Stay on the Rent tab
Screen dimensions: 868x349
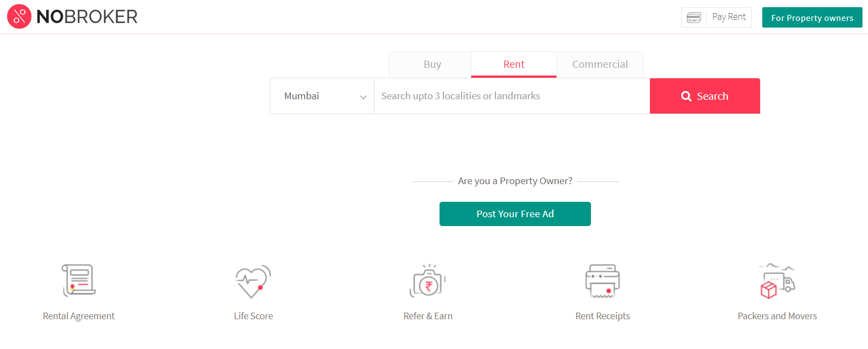tap(513, 64)
